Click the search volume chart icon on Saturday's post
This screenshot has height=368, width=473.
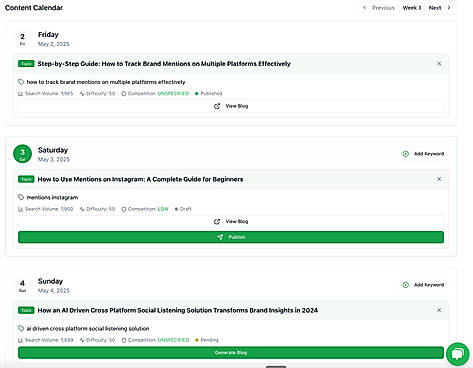pyautogui.click(x=20, y=209)
